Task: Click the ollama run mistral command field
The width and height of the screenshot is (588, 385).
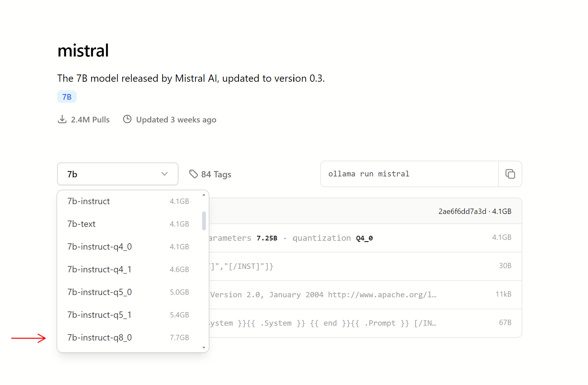Action: pos(410,174)
